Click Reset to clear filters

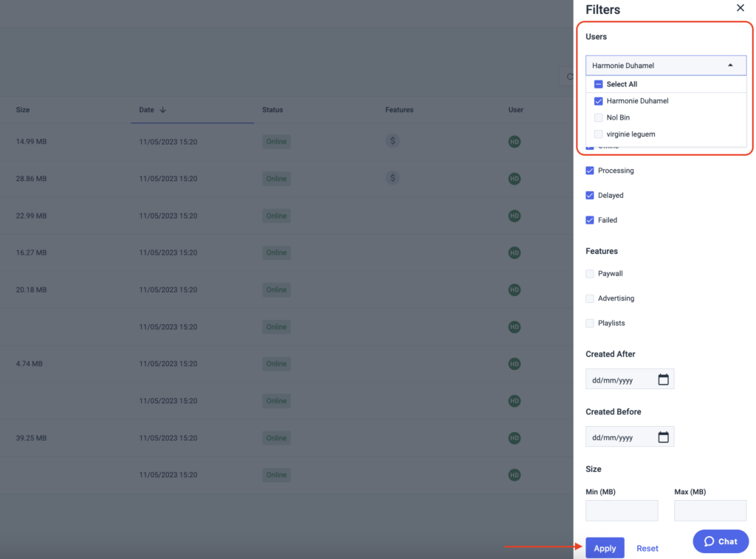pos(647,548)
